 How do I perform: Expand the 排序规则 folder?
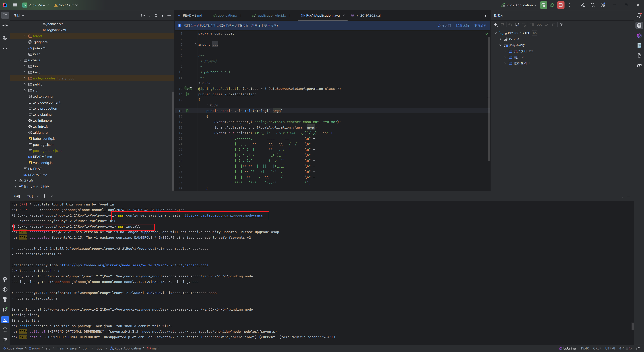[x=505, y=51]
